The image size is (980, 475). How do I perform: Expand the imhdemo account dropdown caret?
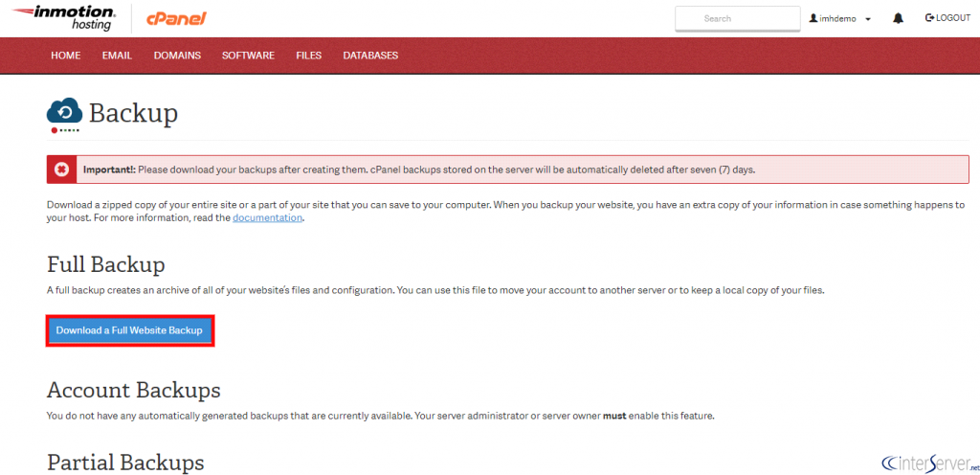(867, 19)
